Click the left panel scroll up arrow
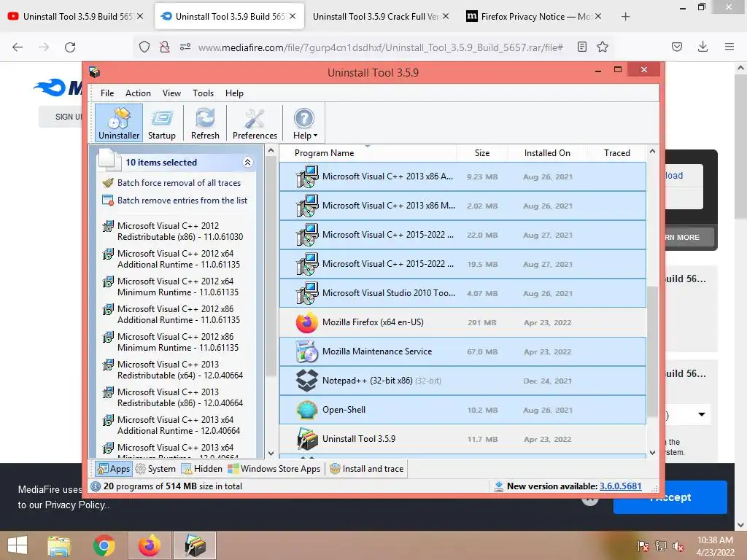 [x=271, y=151]
